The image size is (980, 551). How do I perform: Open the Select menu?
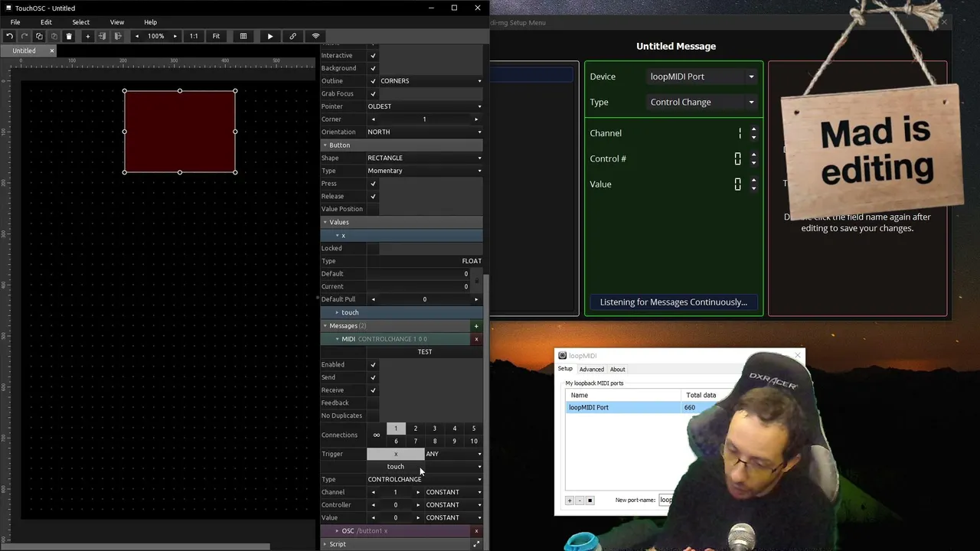pos(80,22)
